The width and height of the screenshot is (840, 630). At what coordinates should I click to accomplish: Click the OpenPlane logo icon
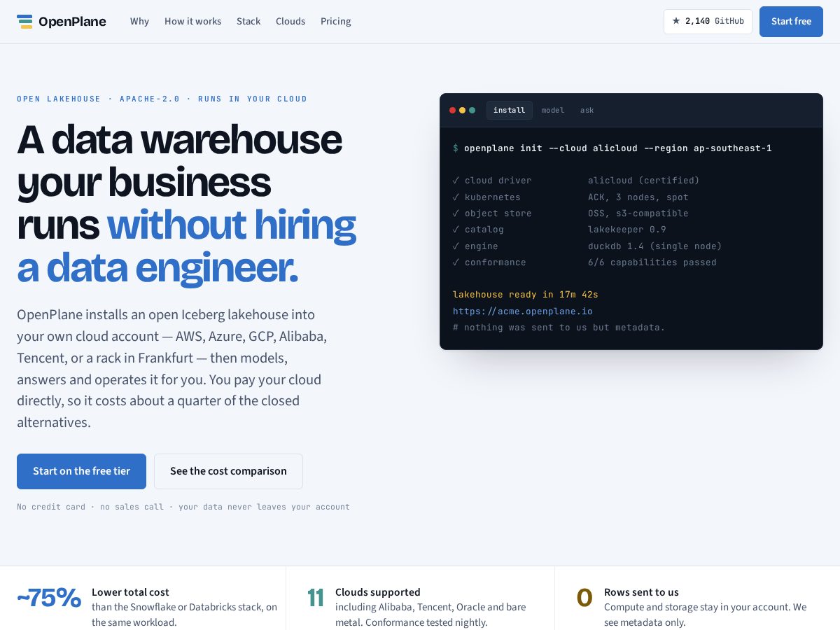25,22
